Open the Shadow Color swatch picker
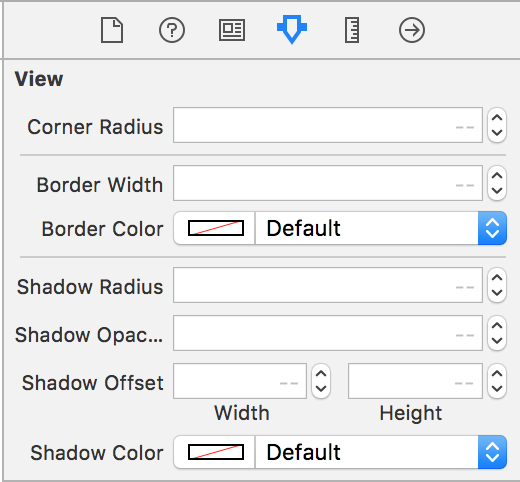Viewport: 520px width, 482px height. point(215,452)
